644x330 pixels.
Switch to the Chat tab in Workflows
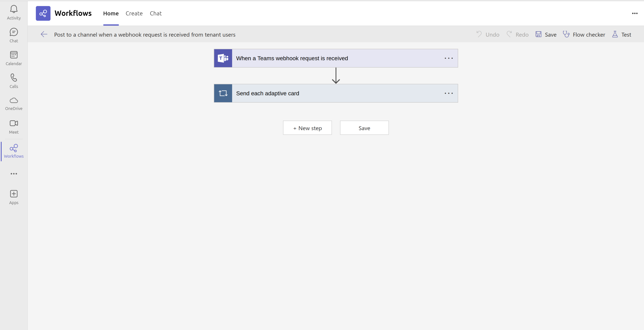pos(155,13)
